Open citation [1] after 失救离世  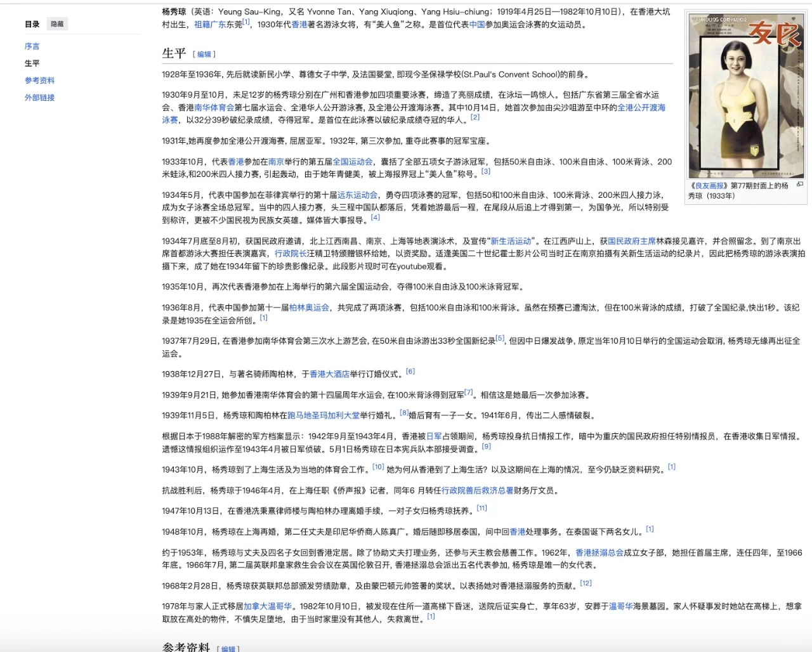tap(431, 616)
